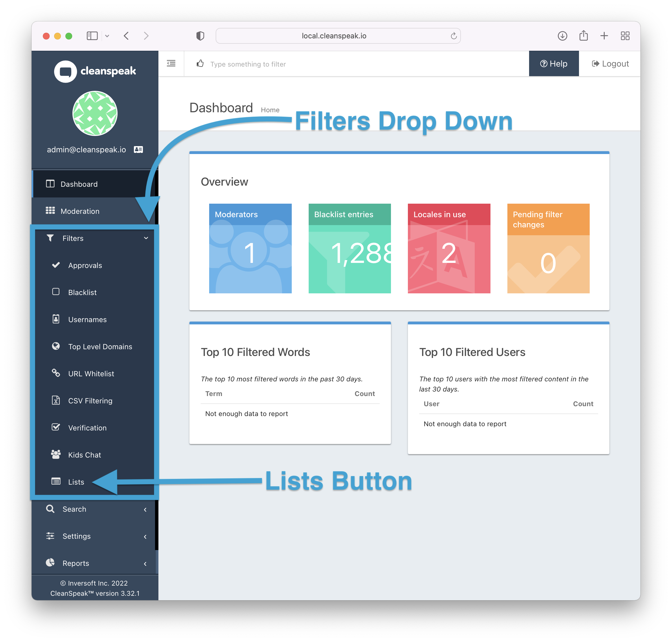Reload the page in Safari
672x642 pixels.
[454, 36]
